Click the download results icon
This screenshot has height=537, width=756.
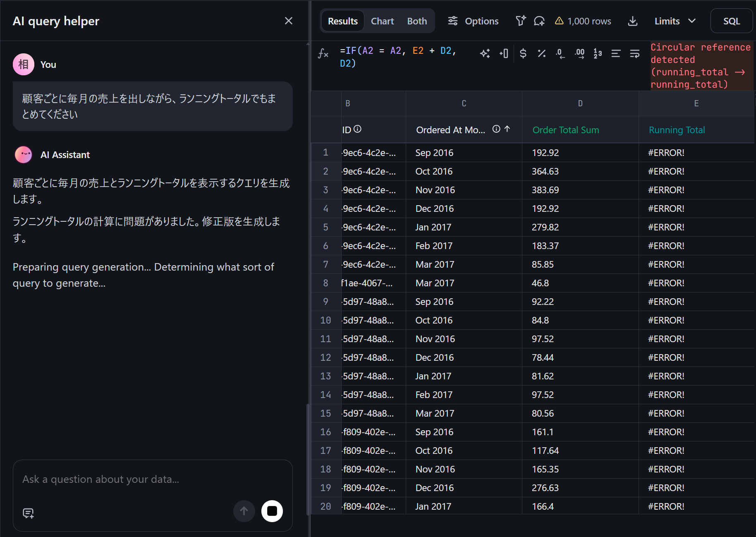coord(632,21)
